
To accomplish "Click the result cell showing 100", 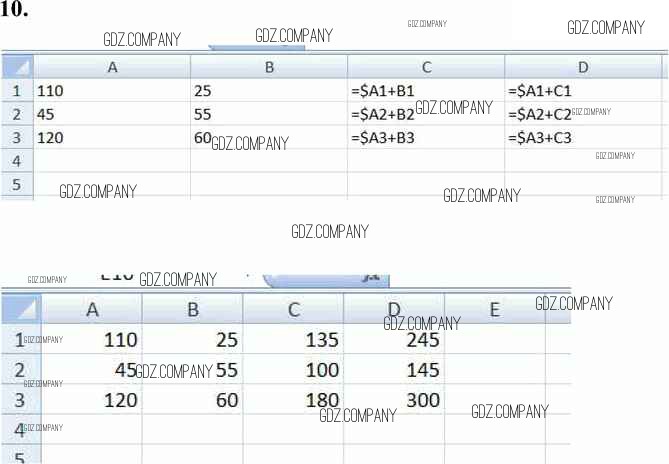I will click(293, 371).
